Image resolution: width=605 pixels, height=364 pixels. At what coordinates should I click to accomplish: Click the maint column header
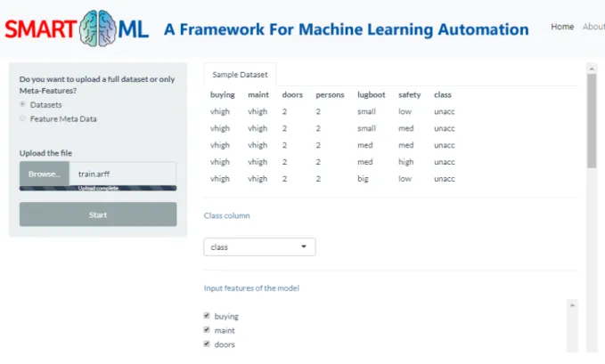[258, 95]
